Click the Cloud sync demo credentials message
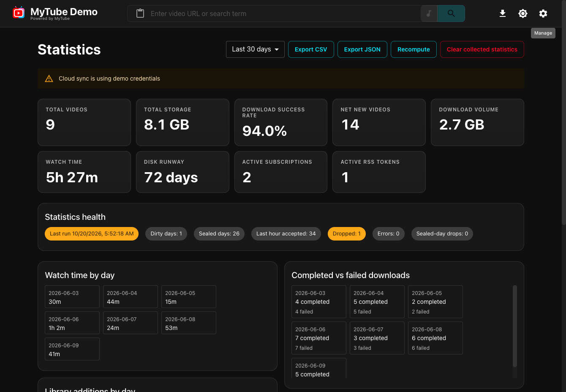The width and height of the screenshot is (566, 392). coord(109,78)
